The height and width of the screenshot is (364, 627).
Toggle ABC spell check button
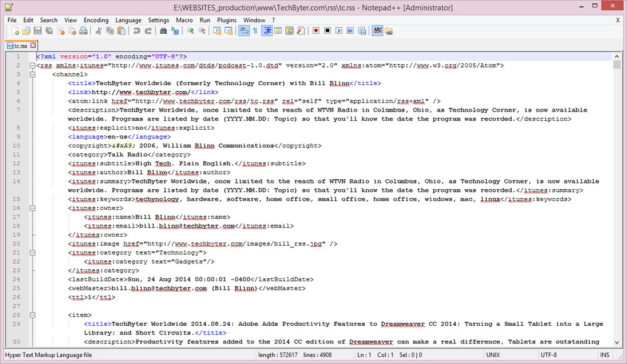click(x=377, y=31)
